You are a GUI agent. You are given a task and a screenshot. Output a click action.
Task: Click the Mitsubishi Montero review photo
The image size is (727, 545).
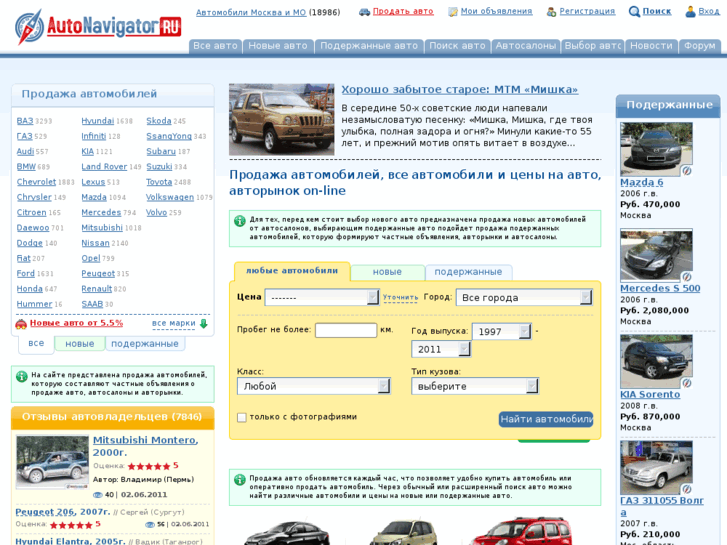click(x=52, y=462)
